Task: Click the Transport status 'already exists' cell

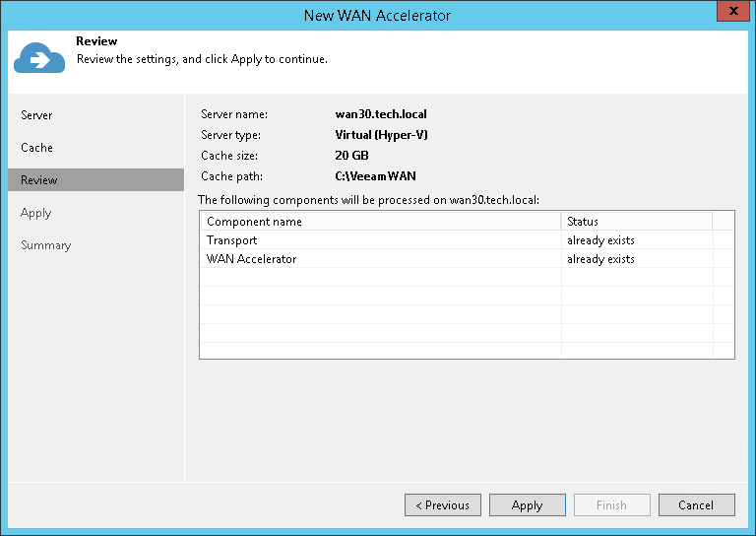Action: click(600, 240)
